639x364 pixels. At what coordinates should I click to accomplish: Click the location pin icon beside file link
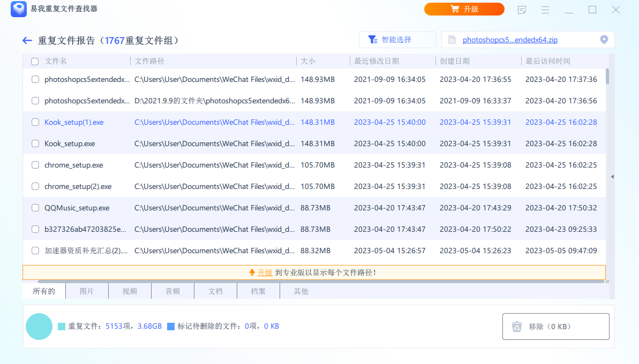tap(604, 40)
